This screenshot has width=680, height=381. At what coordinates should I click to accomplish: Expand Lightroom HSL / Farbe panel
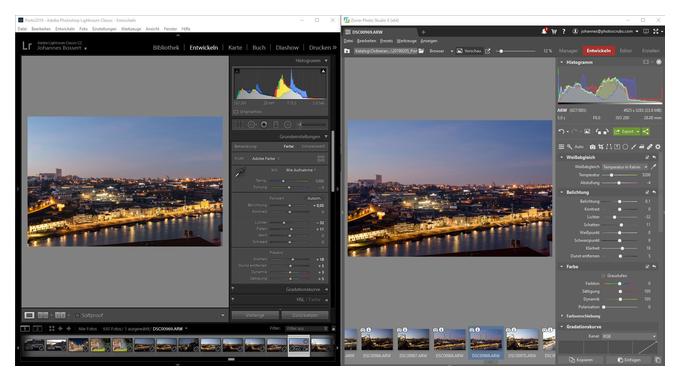(x=326, y=300)
